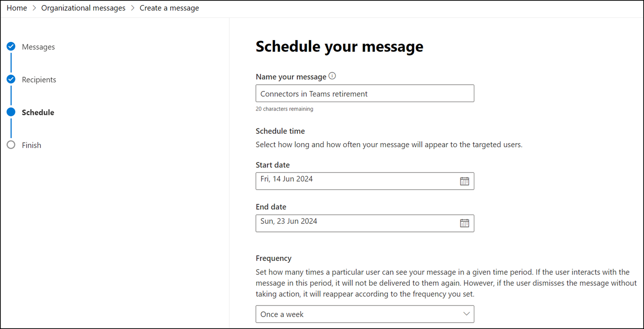The width and height of the screenshot is (644, 329).
Task: Click the '20 characters remaining' text
Action: click(x=284, y=109)
